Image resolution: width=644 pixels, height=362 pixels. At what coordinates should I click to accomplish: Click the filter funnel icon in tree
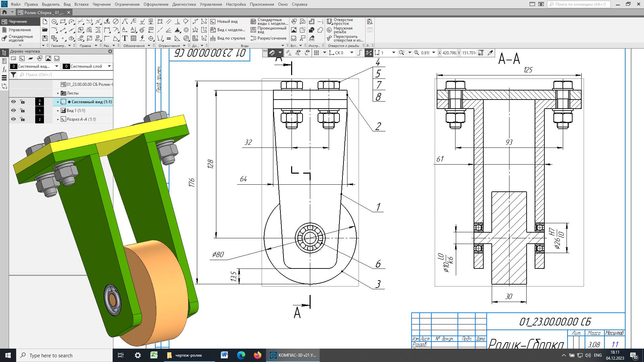point(13,75)
